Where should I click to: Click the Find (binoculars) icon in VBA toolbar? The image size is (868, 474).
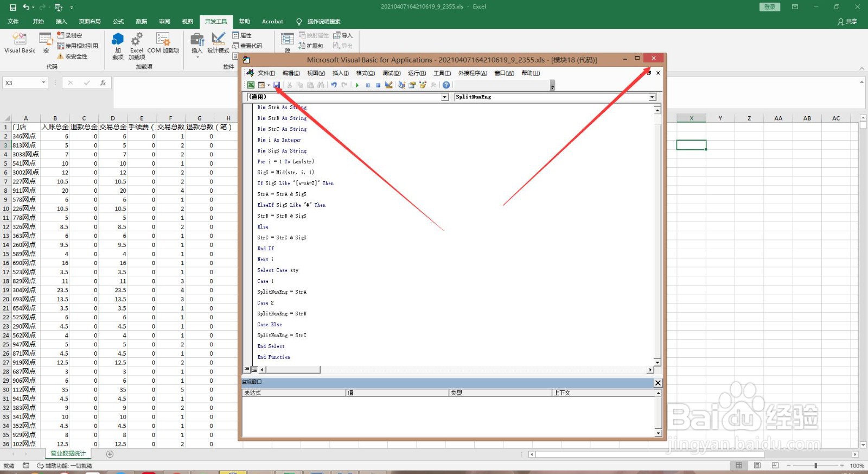coord(321,85)
